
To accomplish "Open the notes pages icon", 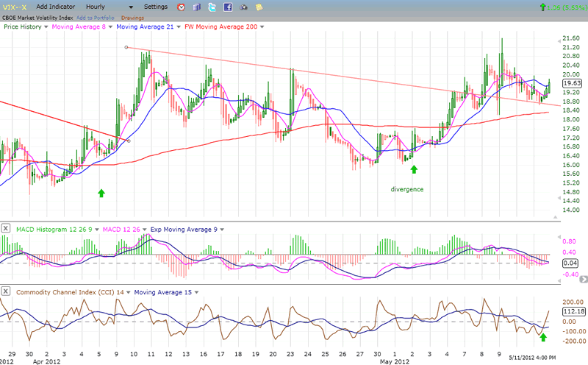I will click(x=196, y=7).
